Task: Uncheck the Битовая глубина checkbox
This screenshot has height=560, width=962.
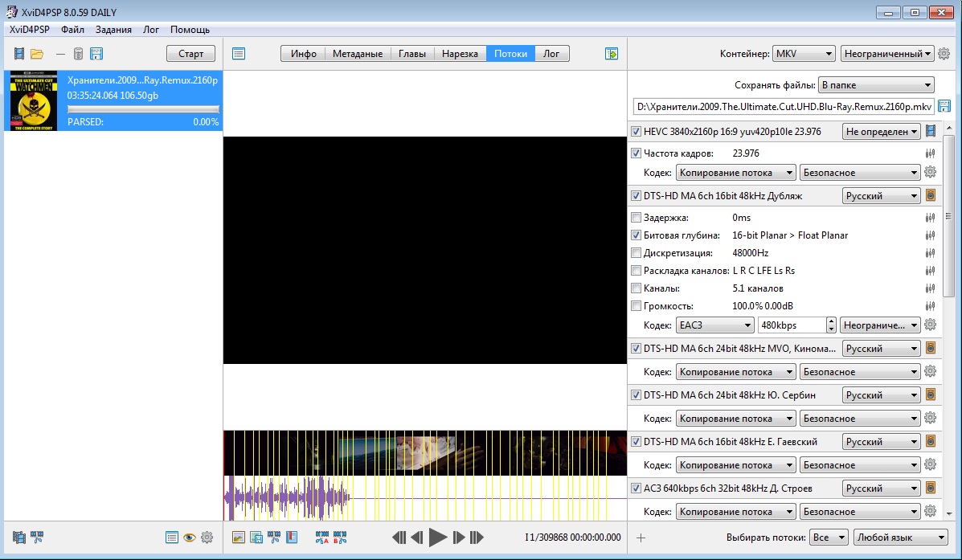Action: pos(637,235)
